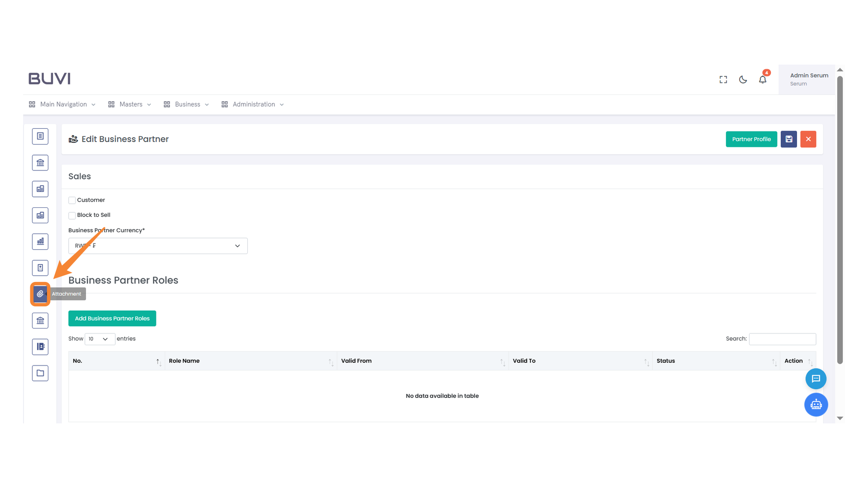Click the Partner Profile button

coord(751,139)
